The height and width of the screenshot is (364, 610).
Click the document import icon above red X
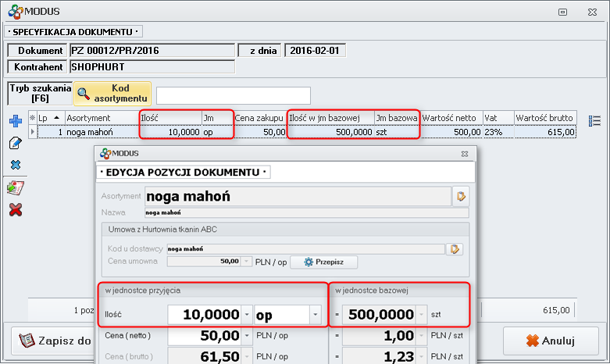15,187
